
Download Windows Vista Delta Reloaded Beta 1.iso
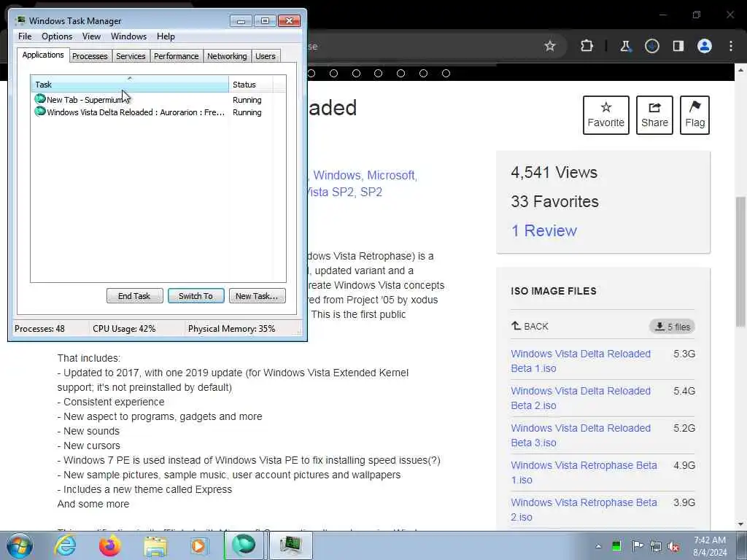pyautogui.click(x=581, y=361)
